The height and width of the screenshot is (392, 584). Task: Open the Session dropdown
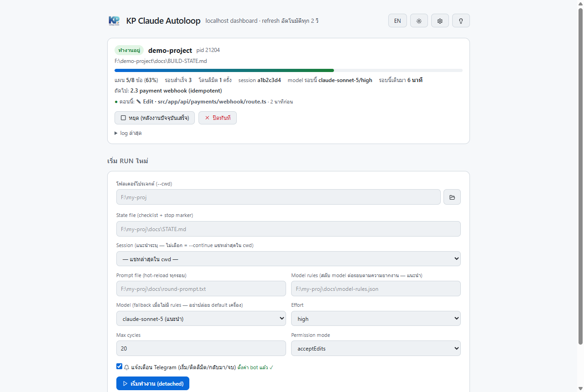[x=288, y=259]
